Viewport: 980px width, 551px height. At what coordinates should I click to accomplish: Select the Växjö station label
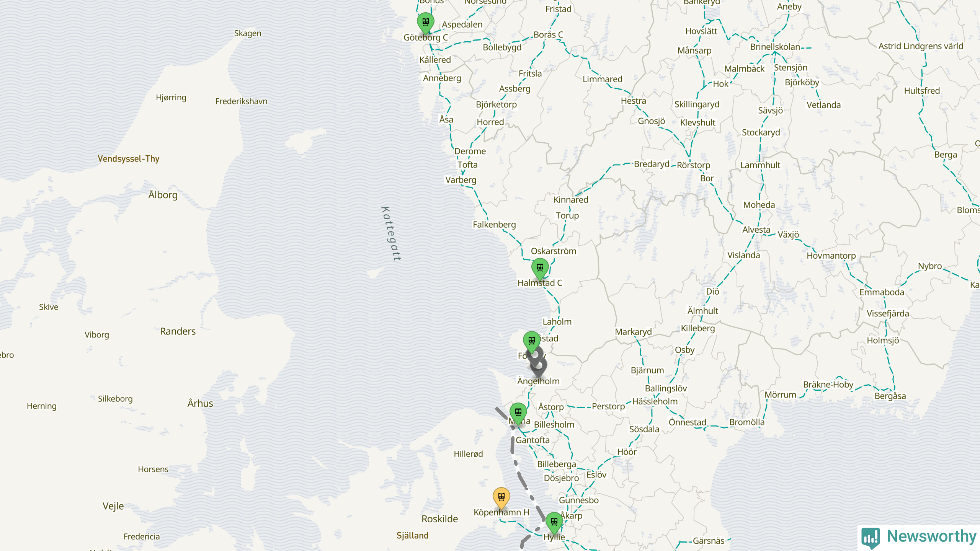(788, 235)
